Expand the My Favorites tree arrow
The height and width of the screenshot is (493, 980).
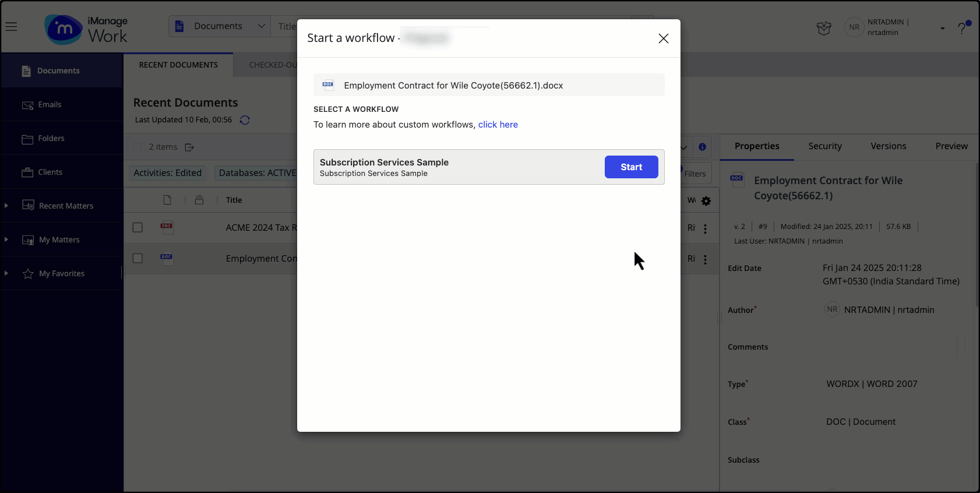pos(6,273)
